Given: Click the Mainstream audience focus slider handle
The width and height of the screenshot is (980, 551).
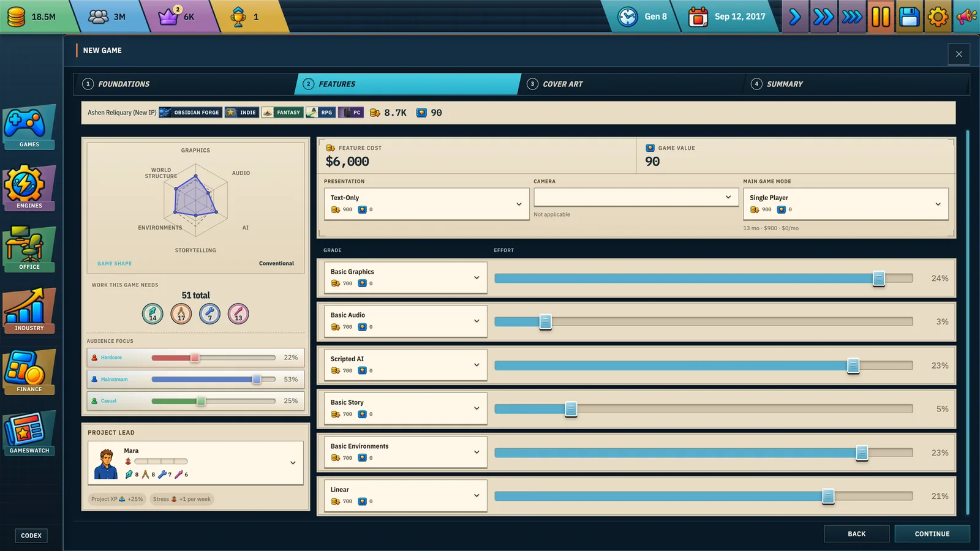Looking at the screenshot, I should click(x=257, y=380).
